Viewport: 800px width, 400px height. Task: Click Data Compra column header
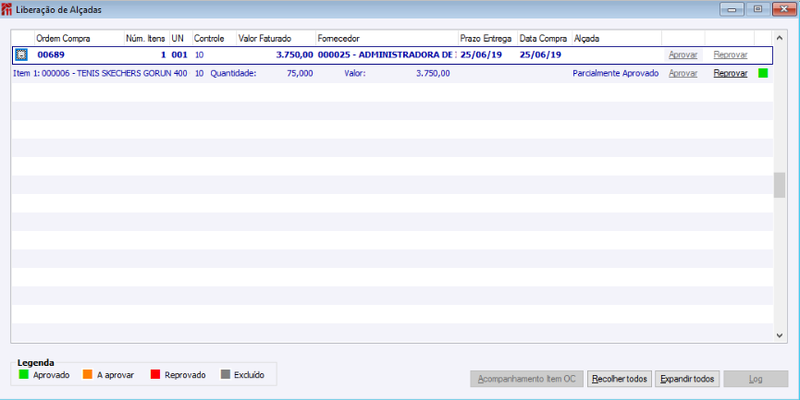tap(544, 39)
